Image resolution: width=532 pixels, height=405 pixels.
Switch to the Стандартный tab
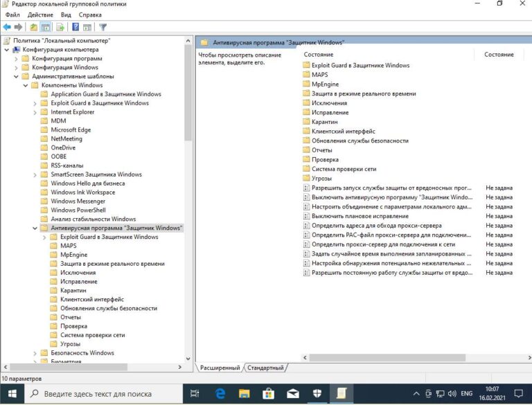[x=265, y=368]
